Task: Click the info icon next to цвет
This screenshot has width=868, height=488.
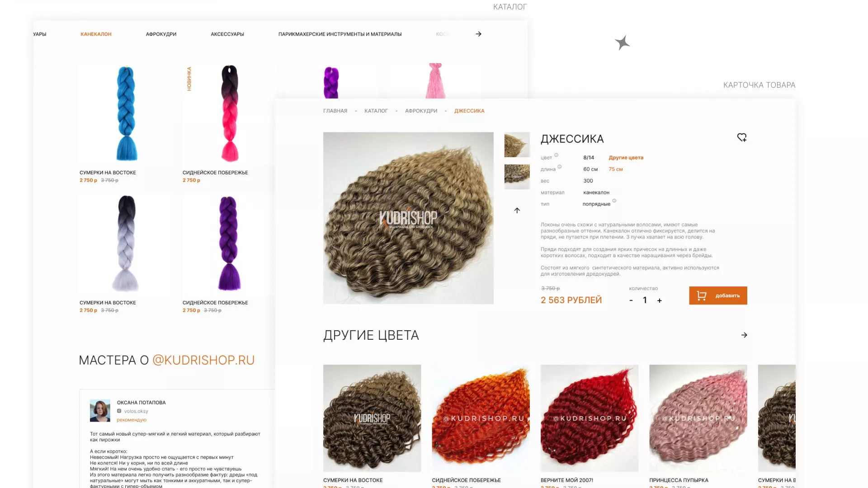Action: point(556,155)
